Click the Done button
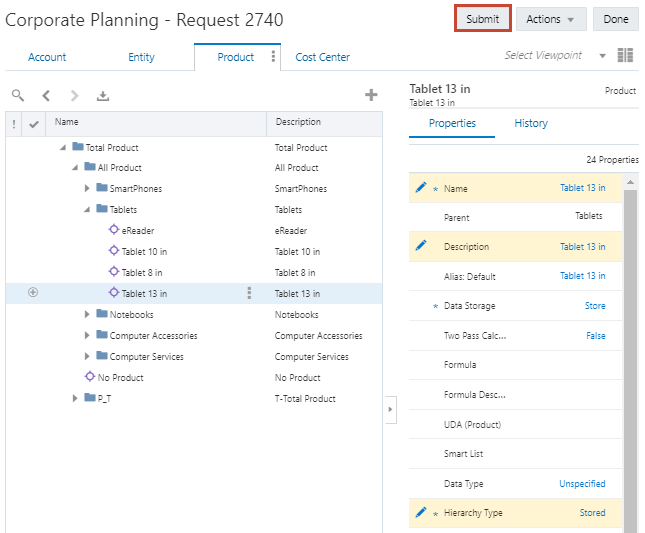 click(x=616, y=19)
